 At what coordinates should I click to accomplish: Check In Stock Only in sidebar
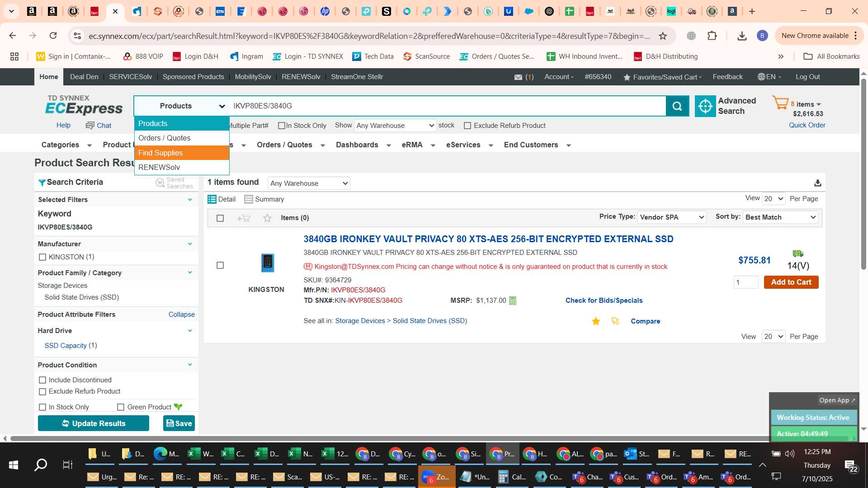pyautogui.click(x=42, y=407)
